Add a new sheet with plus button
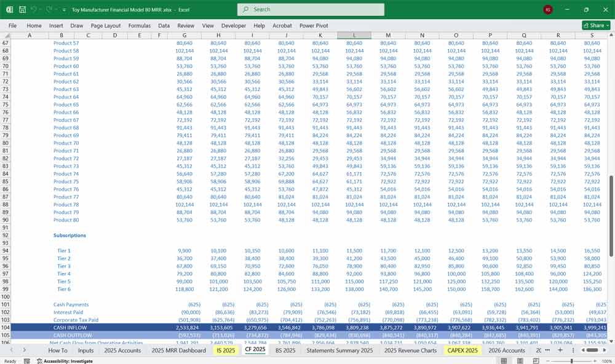615x364 pixels. point(560,350)
